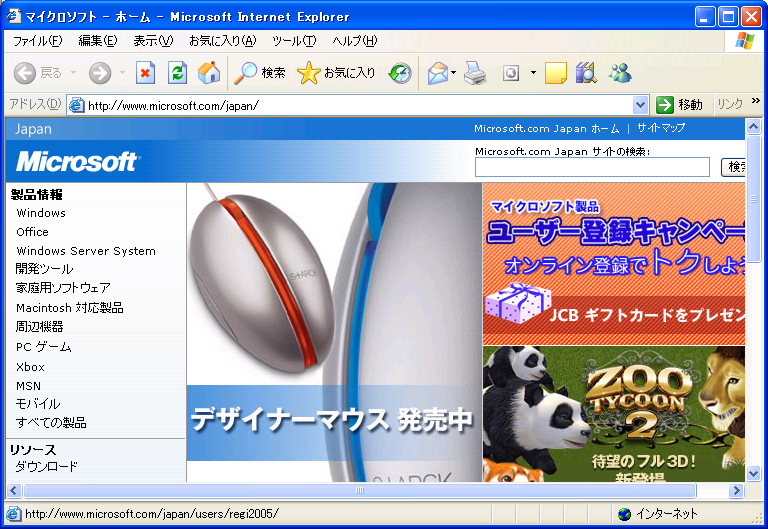Open Xbox link in sidebar

pos(30,367)
